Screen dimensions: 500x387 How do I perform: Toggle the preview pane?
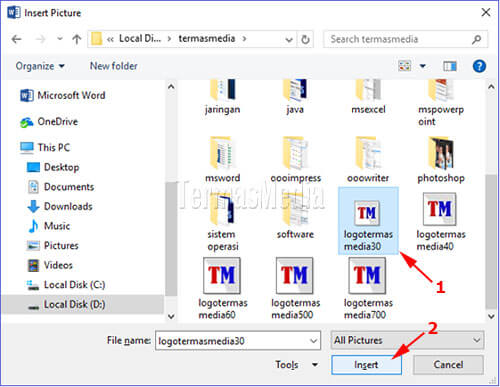(x=450, y=66)
